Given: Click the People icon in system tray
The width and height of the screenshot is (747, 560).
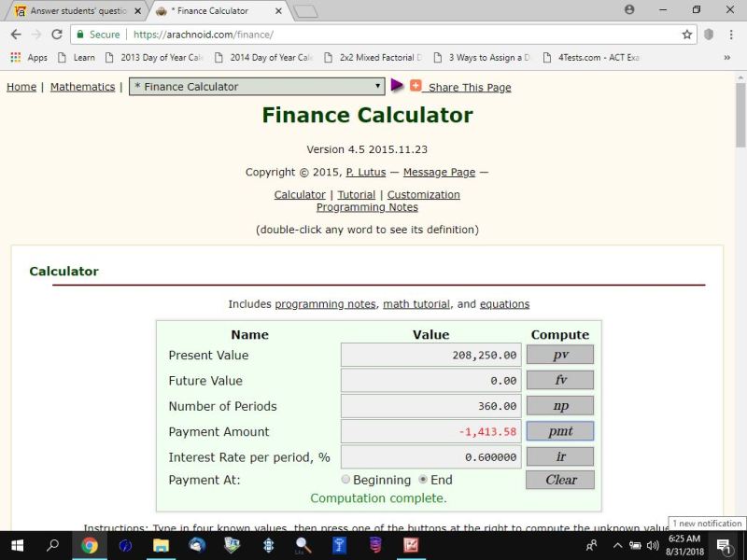Looking at the screenshot, I should pyautogui.click(x=591, y=545).
